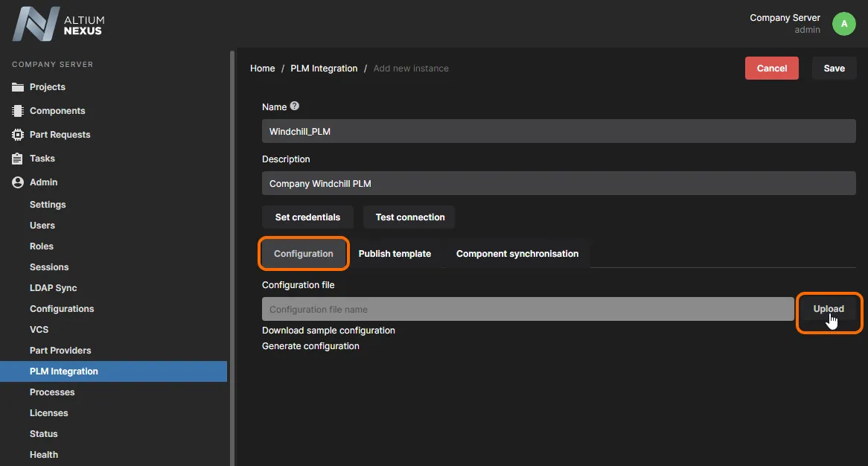Switch to Publish template tab

tap(395, 254)
